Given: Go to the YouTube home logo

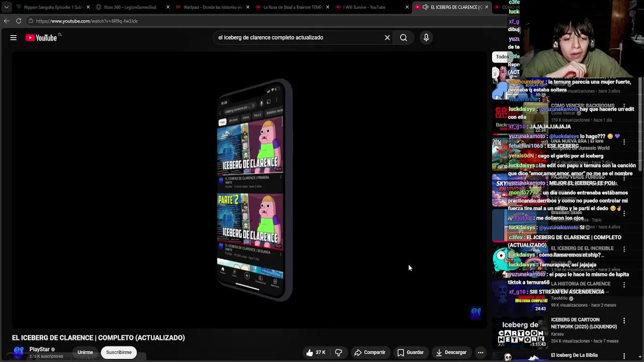Looking at the screenshot, I should [41, 38].
